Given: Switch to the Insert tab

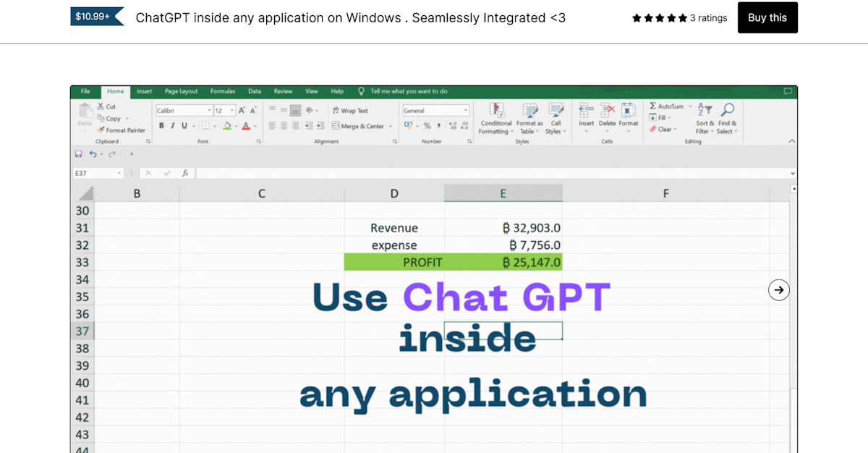Looking at the screenshot, I should click(x=145, y=92).
